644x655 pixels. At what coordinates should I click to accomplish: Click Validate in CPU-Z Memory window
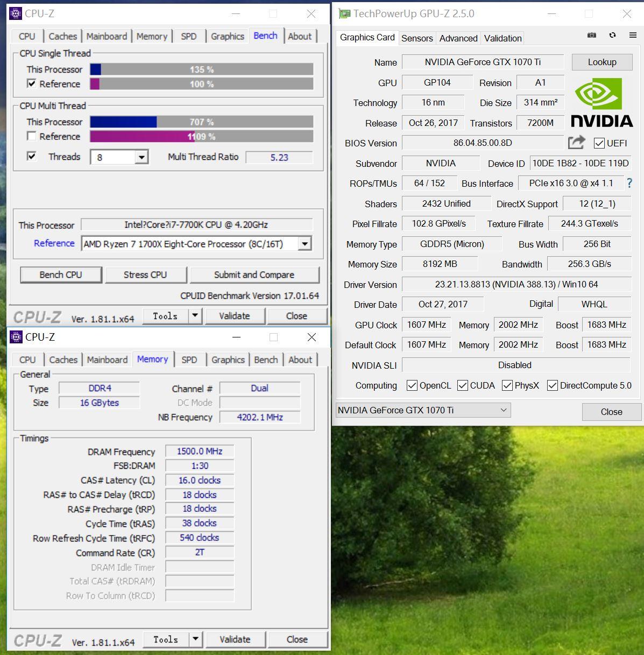point(235,639)
